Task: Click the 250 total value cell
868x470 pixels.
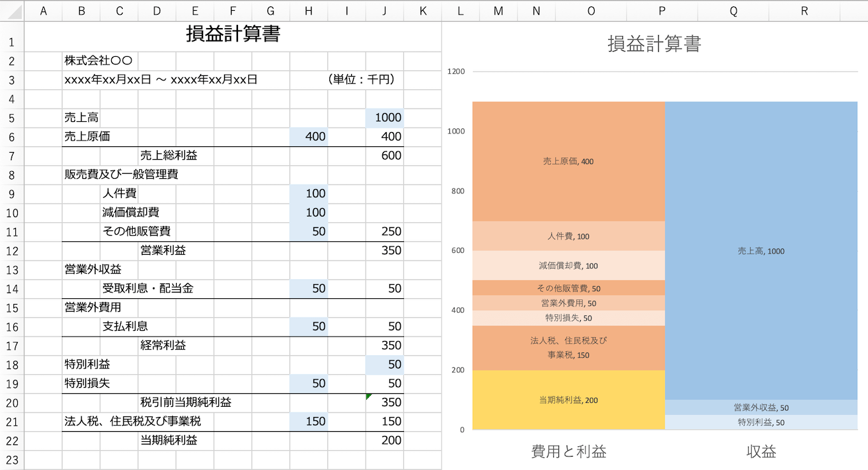Action: [x=385, y=232]
